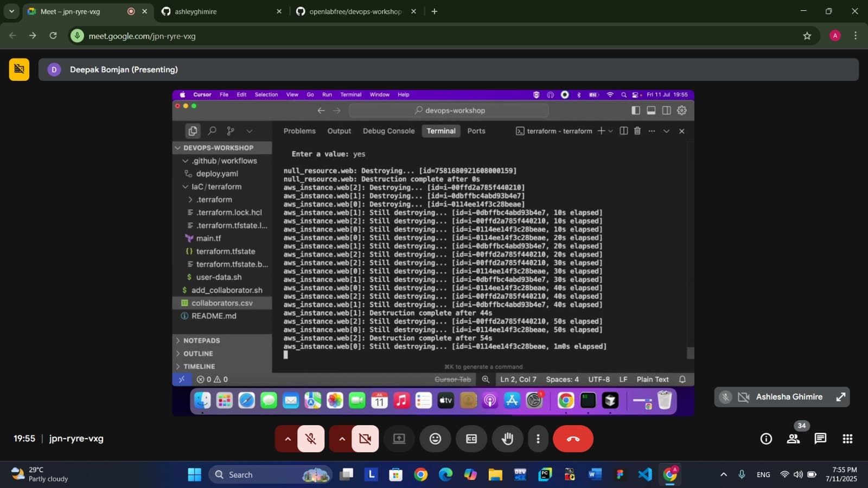Toggle closed captions on
868x488 pixels.
tap(471, 439)
